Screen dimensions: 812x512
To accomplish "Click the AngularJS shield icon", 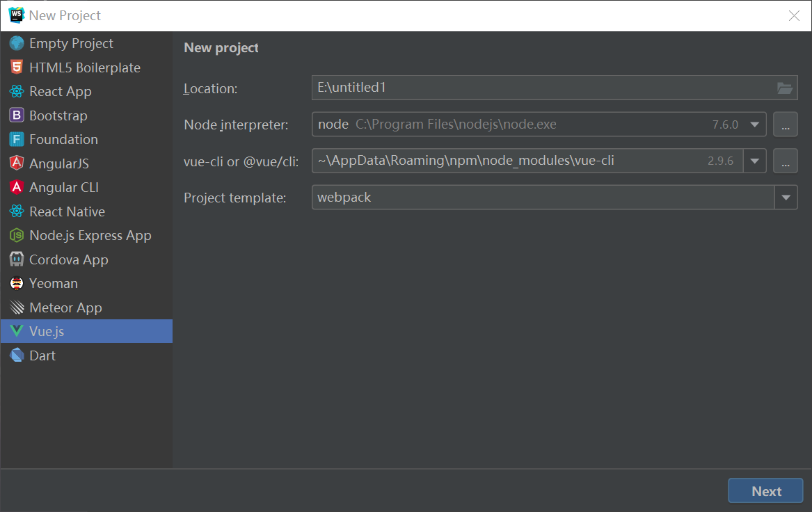I will tap(17, 163).
